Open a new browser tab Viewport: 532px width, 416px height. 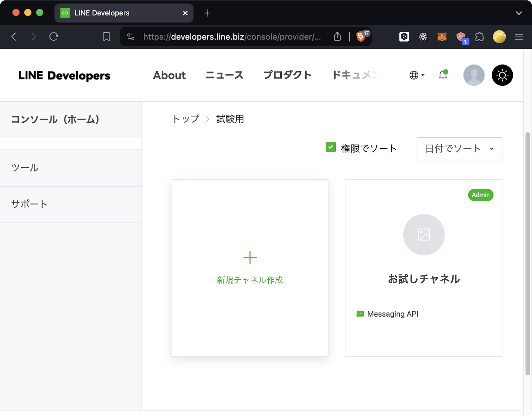click(x=207, y=13)
